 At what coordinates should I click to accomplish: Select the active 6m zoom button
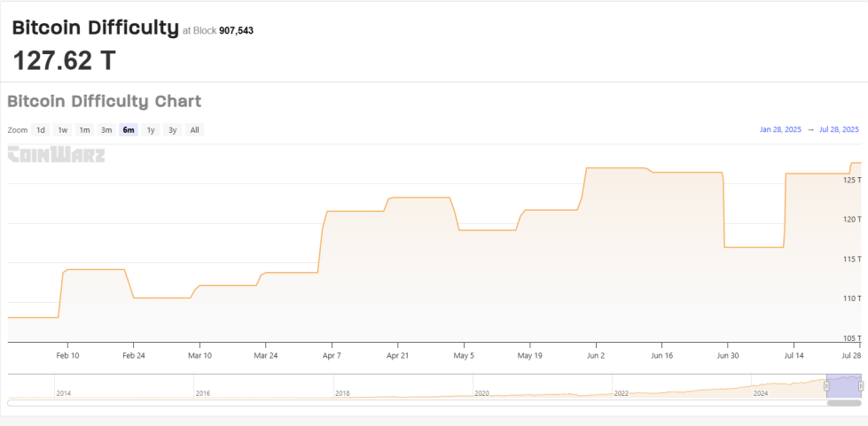coord(129,130)
